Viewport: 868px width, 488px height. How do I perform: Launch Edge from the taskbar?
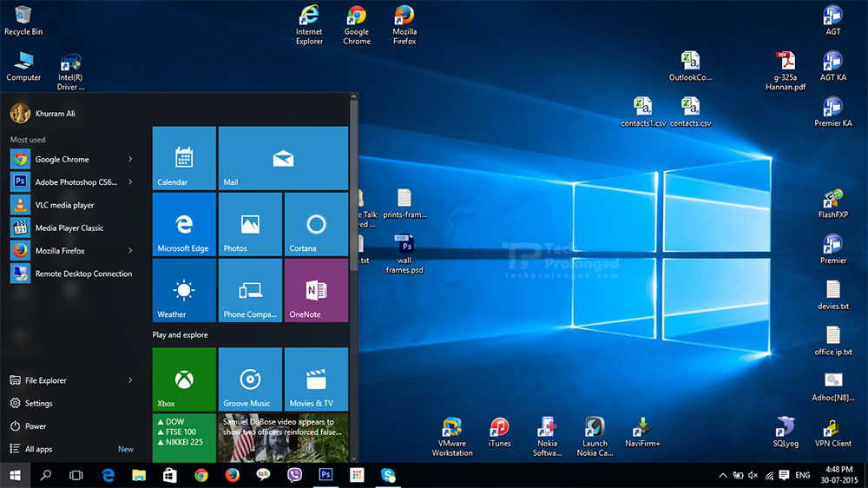point(108,475)
